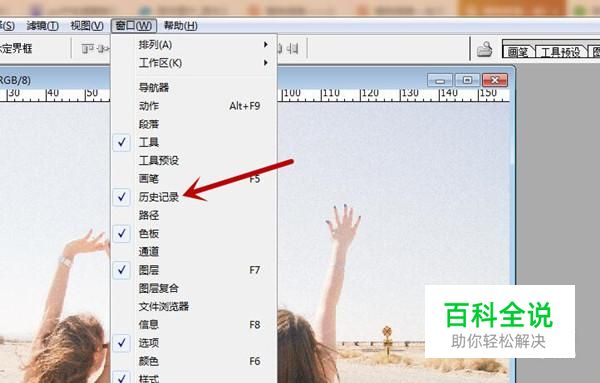Select 路径 in the window menu
Viewport: 600px width, 383px height.
(194, 215)
